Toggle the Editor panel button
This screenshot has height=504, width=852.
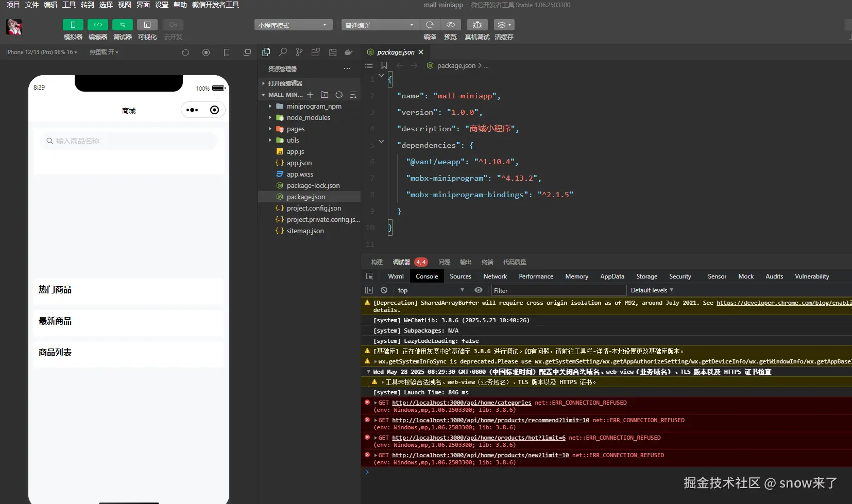97,25
